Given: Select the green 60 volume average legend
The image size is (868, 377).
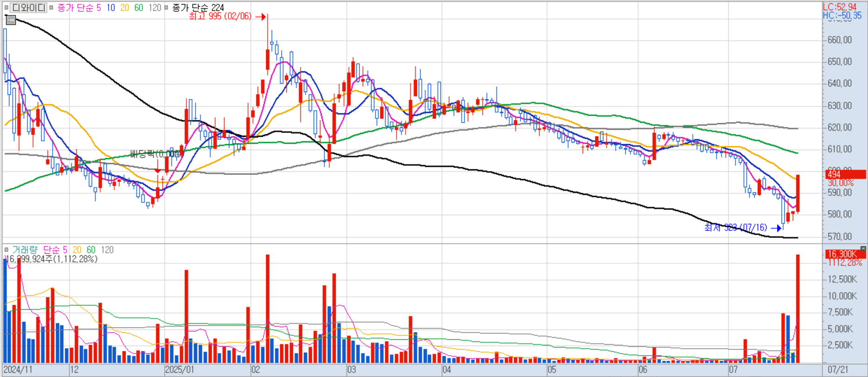Looking at the screenshot, I should [91, 250].
